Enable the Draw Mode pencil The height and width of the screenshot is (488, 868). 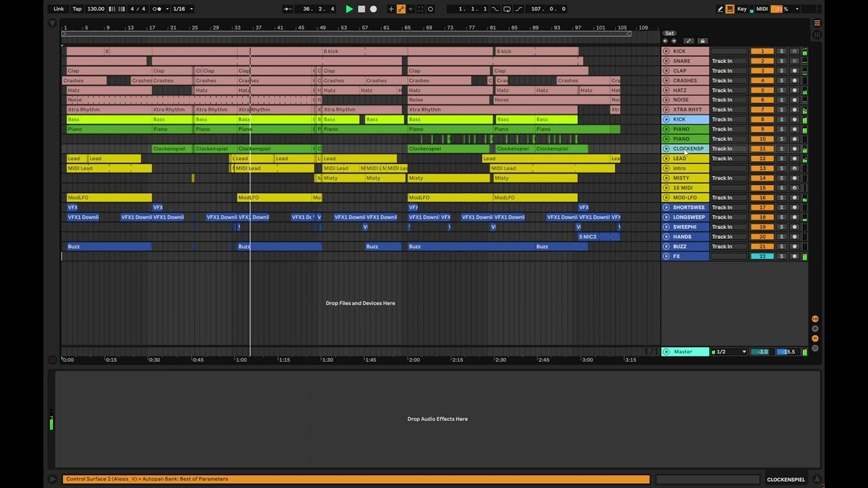(x=720, y=9)
